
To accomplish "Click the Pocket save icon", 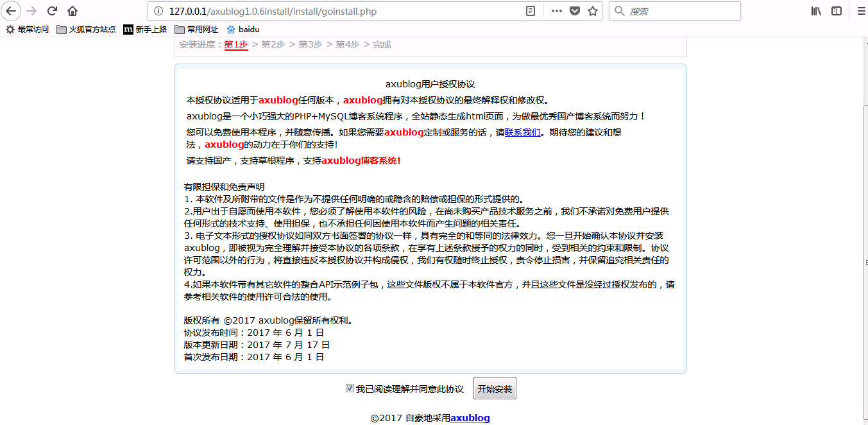I will tap(575, 11).
